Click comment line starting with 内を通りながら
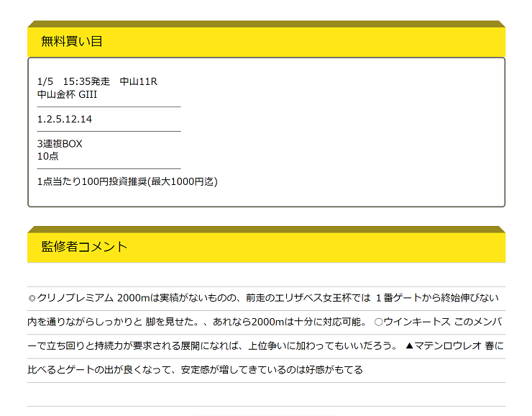 click(x=265, y=322)
